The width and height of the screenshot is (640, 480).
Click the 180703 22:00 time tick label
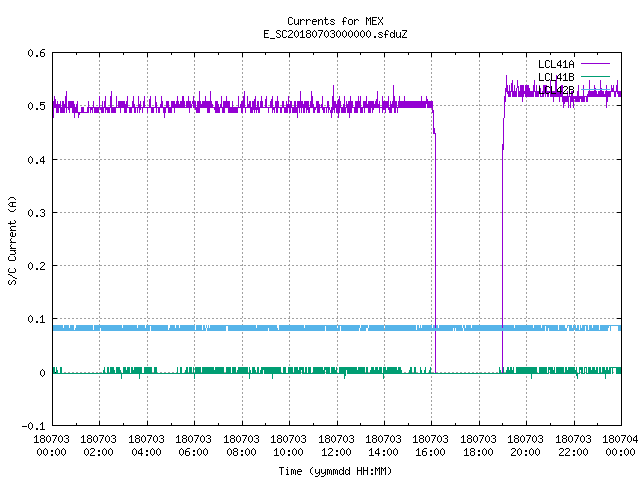(573, 446)
